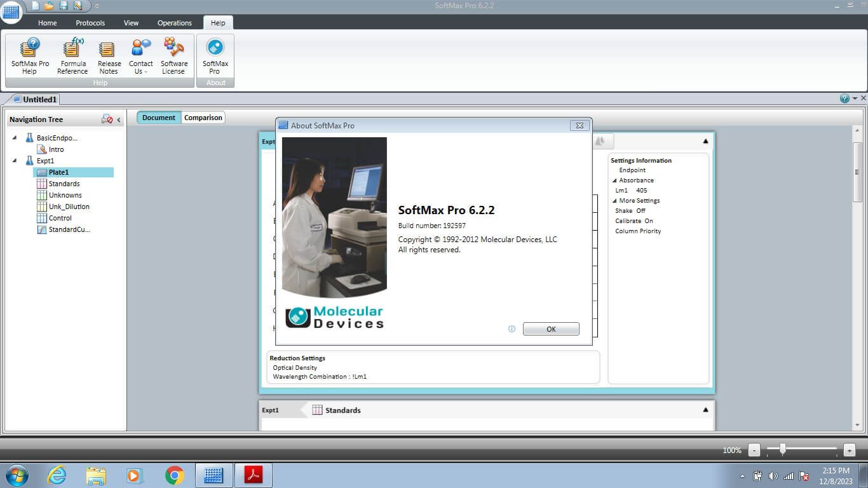Open the SoftMax Pro application menu button
Viewport: 868px width, 488px height.
[11, 11]
